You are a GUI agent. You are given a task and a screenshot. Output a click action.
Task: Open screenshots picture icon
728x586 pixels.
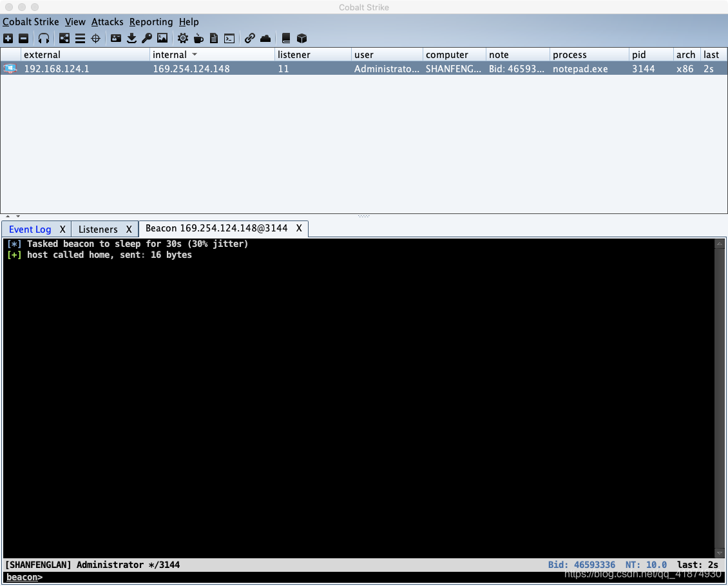tap(162, 39)
